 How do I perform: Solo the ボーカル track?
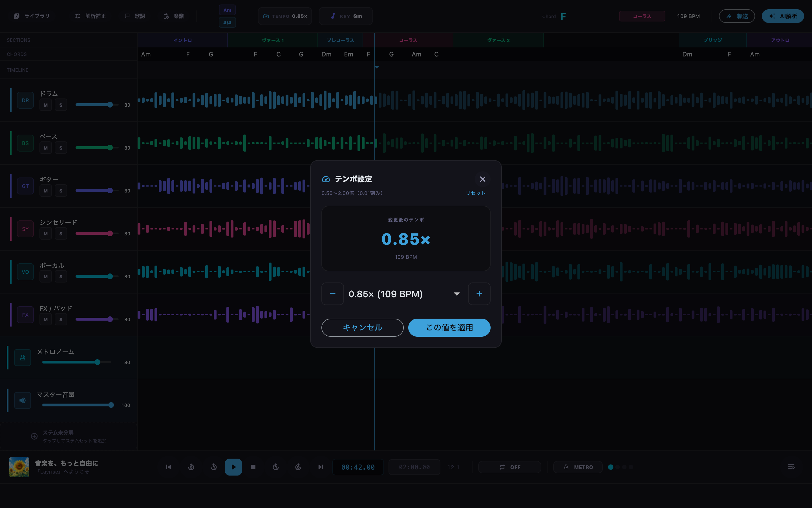tap(61, 277)
